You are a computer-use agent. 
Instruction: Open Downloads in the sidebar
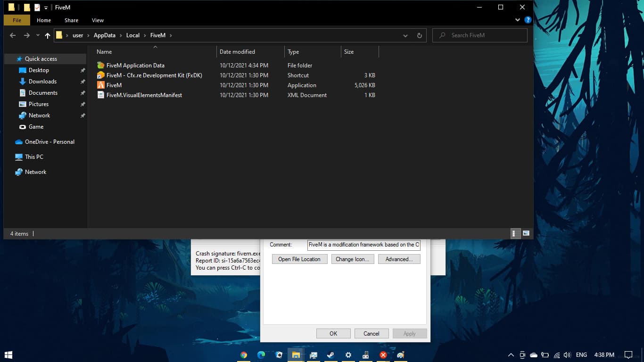[42, 82]
